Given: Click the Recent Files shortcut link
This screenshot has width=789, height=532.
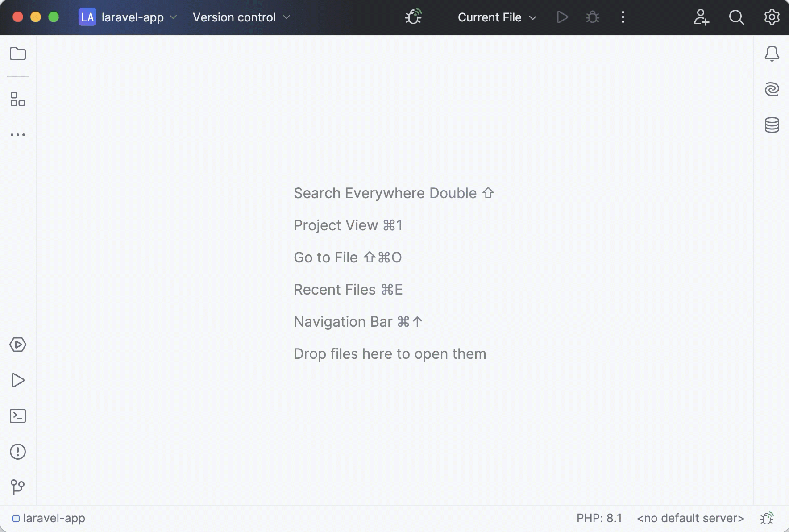Looking at the screenshot, I should click(348, 289).
